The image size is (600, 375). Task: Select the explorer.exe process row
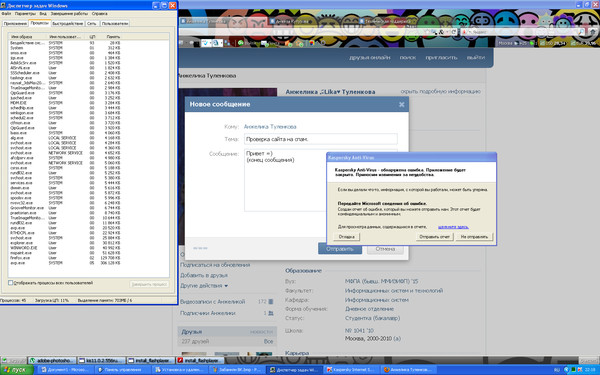(65, 243)
